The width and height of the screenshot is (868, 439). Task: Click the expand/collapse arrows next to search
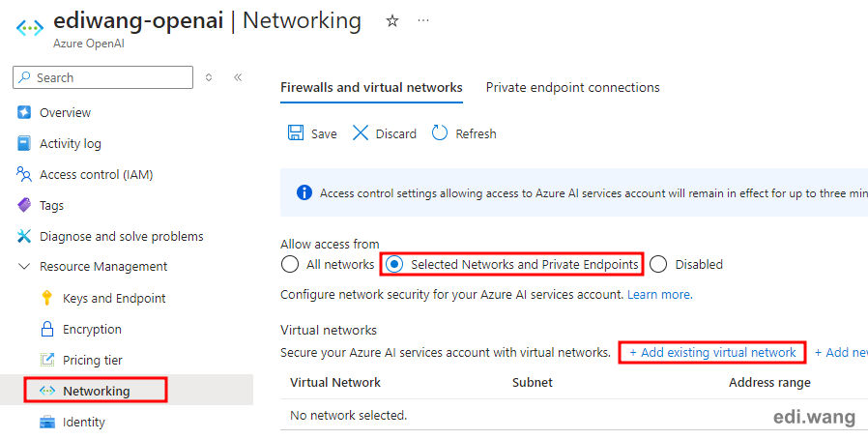tap(209, 77)
